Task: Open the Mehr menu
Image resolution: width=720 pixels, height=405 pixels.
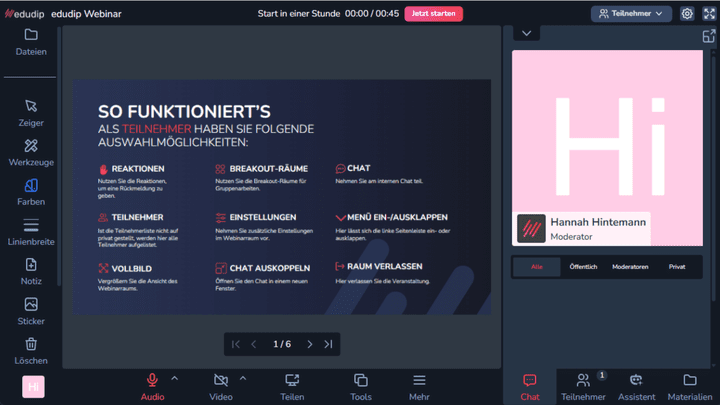Action: (419, 387)
